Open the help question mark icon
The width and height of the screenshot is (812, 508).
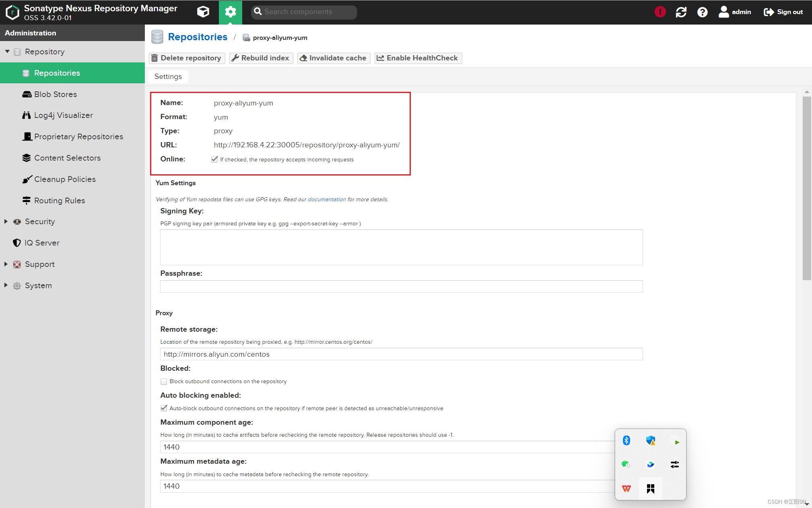point(702,12)
